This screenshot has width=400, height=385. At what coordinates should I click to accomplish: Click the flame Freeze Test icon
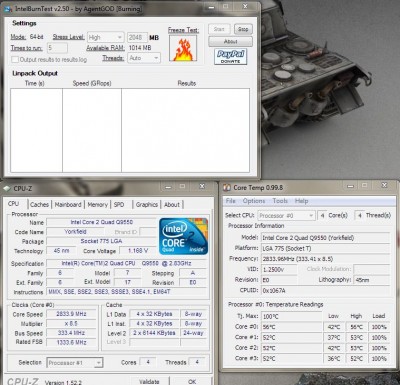[183, 48]
